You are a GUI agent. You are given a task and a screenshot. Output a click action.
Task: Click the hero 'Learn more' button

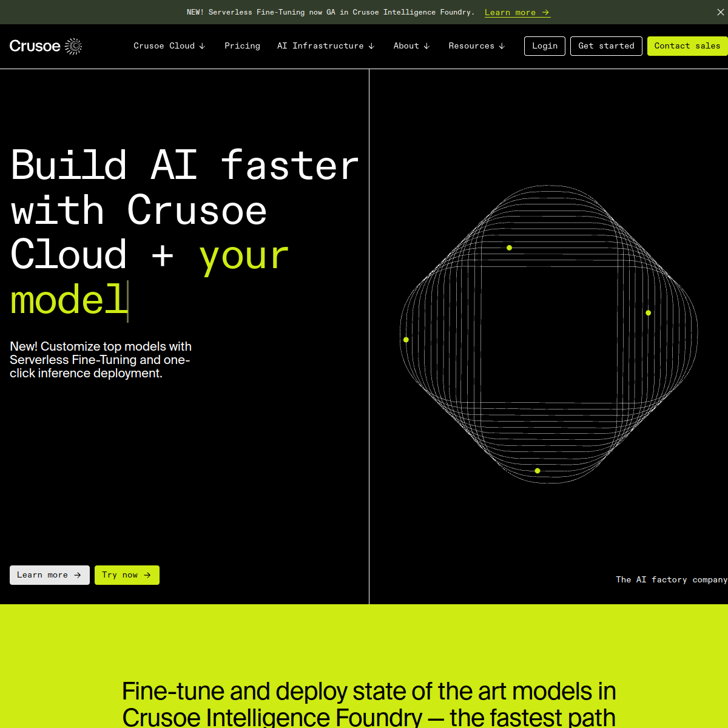pos(50,575)
